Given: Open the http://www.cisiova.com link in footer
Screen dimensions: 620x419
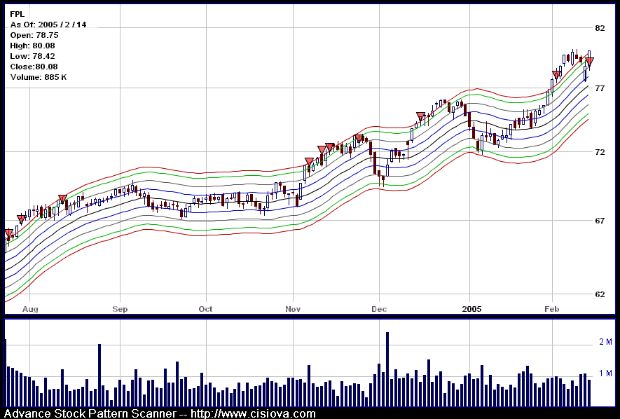Looking at the screenshot, I should coord(253,414).
